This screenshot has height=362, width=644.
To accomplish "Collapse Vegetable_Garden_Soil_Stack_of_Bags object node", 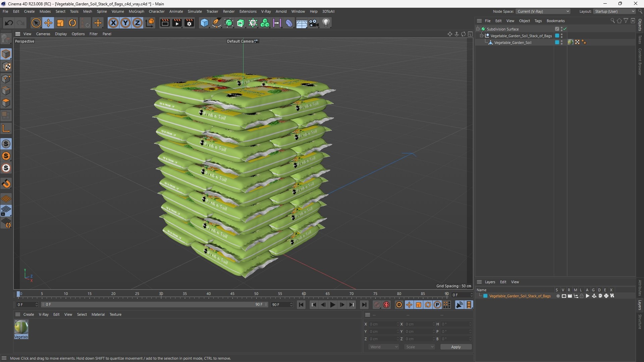I will coord(482,36).
